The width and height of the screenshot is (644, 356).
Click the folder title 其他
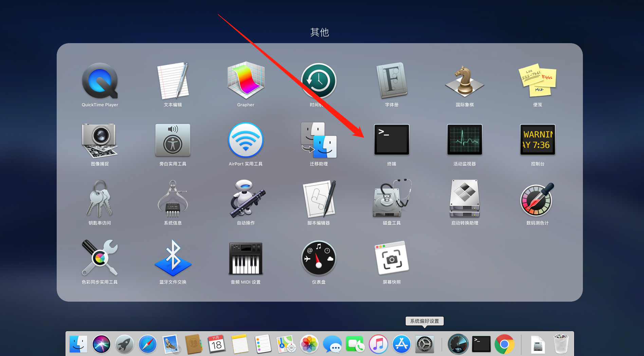(319, 32)
